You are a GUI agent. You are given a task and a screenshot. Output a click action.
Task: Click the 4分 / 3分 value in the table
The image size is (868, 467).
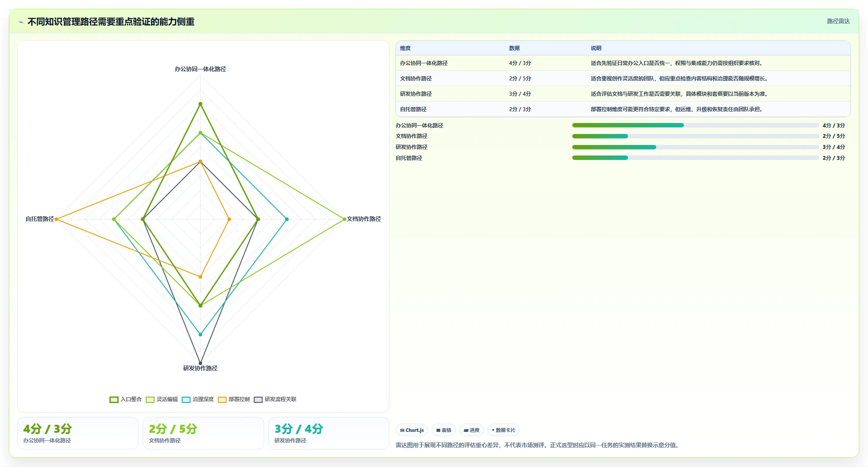(520, 63)
